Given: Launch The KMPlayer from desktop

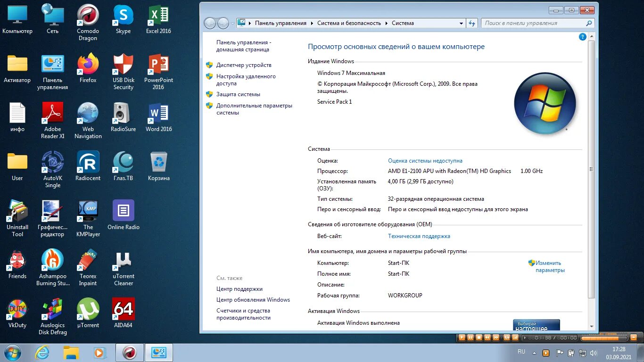Looking at the screenshot, I should [x=88, y=218].
